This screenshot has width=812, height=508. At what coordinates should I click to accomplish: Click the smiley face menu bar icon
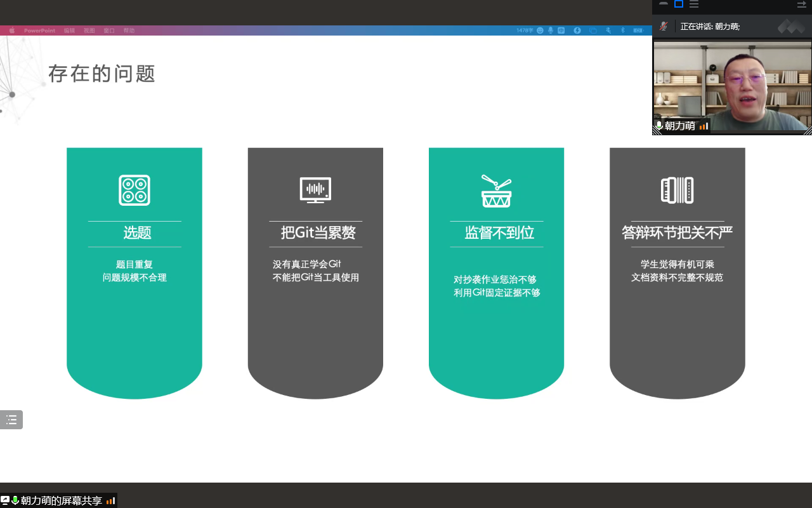(x=540, y=30)
